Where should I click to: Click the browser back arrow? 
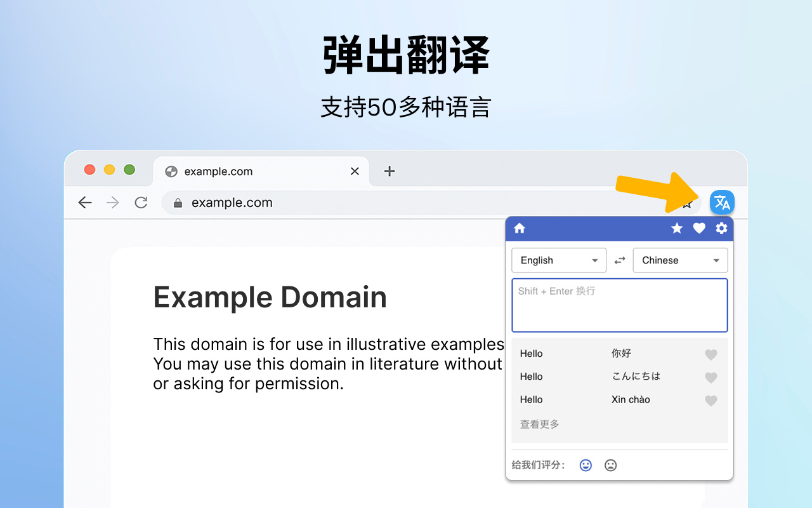(x=84, y=202)
